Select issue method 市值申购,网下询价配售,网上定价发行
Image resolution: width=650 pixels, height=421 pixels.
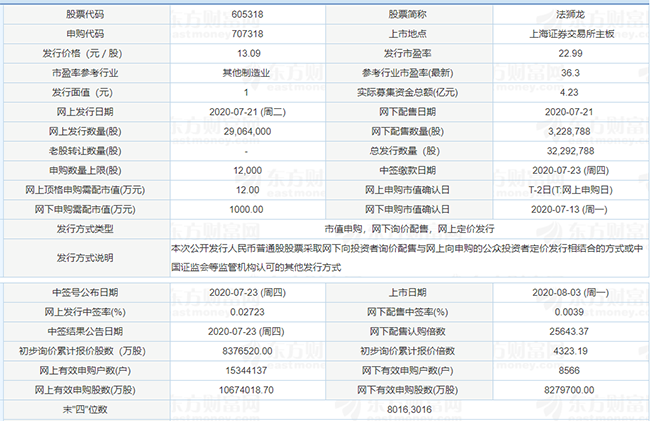(x=409, y=229)
